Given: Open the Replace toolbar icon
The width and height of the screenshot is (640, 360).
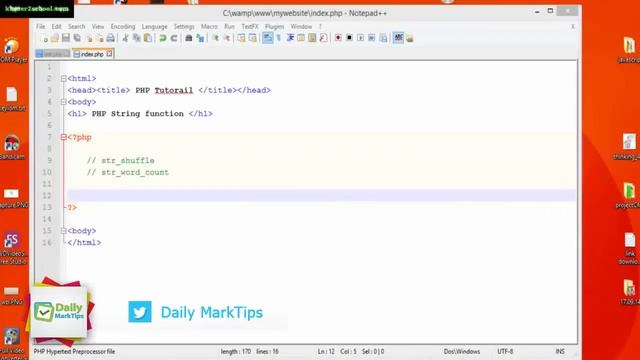Looking at the screenshot, I should (x=200, y=38).
